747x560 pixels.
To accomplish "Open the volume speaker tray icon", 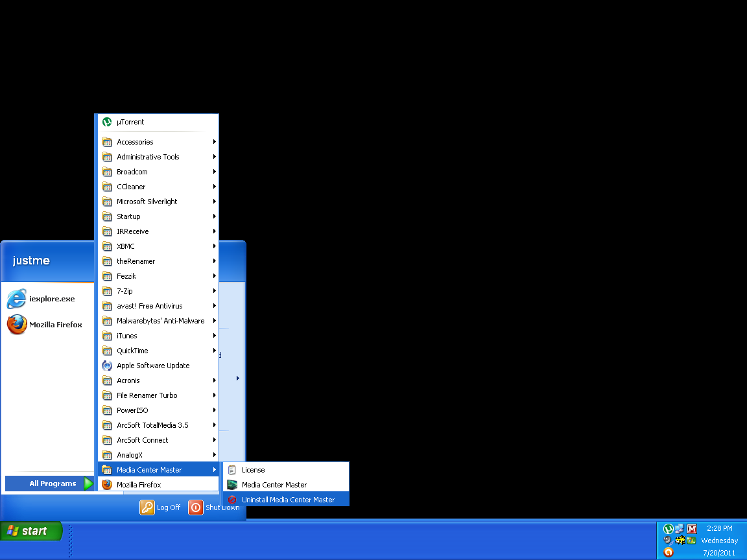I will tap(669, 541).
